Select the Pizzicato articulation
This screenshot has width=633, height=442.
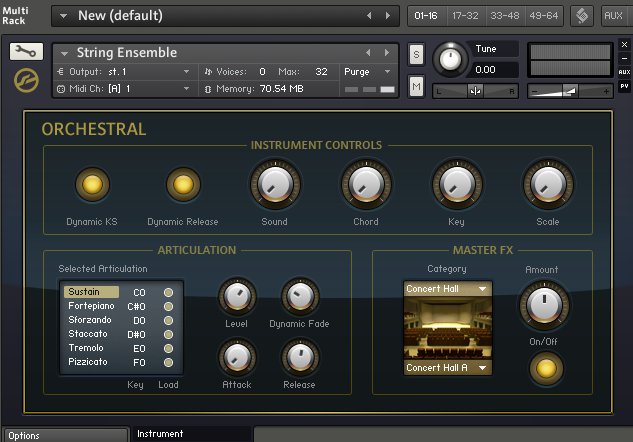[x=88, y=362]
